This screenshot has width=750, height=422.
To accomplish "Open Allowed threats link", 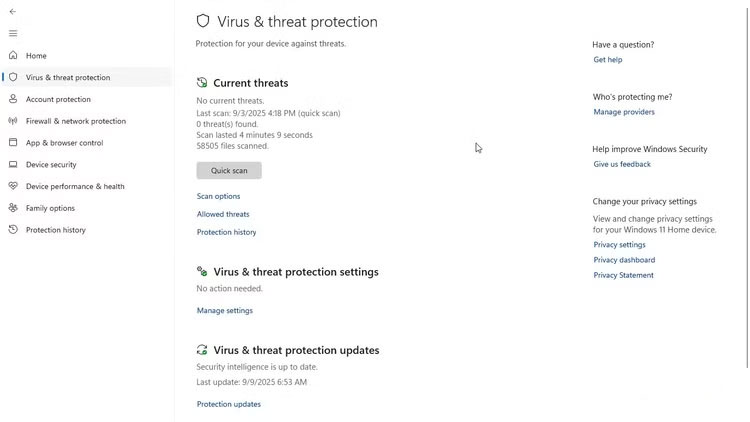I will pyautogui.click(x=223, y=214).
